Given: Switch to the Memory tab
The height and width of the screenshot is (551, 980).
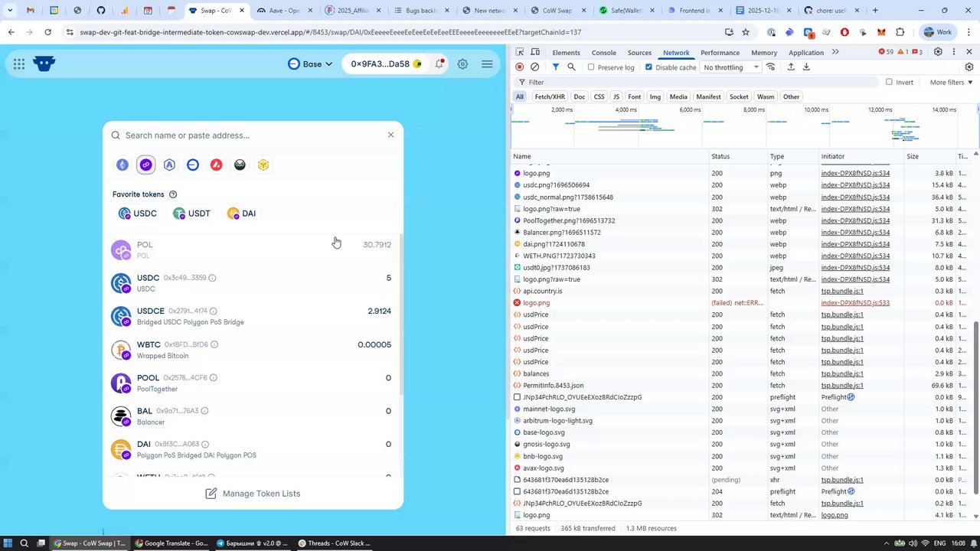Looking at the screenshot, I should click(x=764, y=52).
